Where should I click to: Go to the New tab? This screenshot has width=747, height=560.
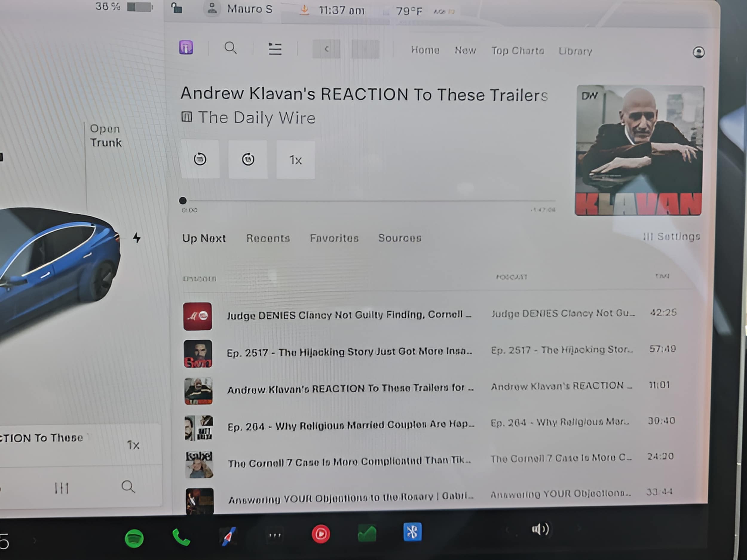coord(465,51)
